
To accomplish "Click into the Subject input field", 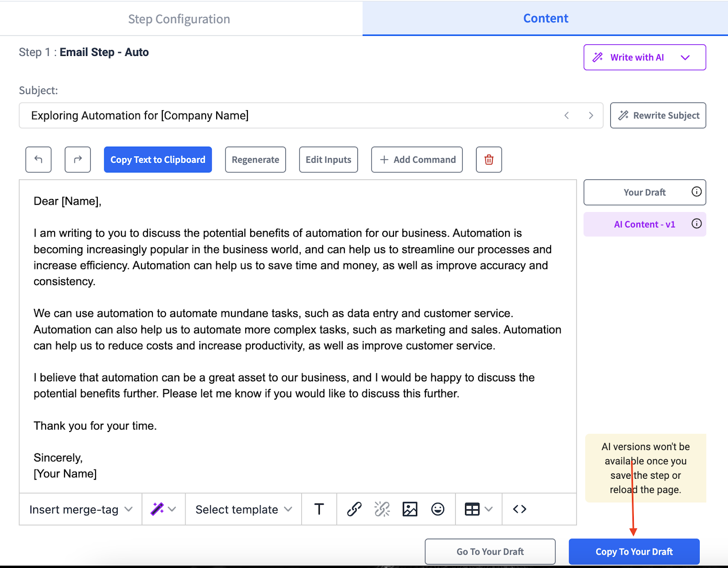I will (x=311, y=116).
